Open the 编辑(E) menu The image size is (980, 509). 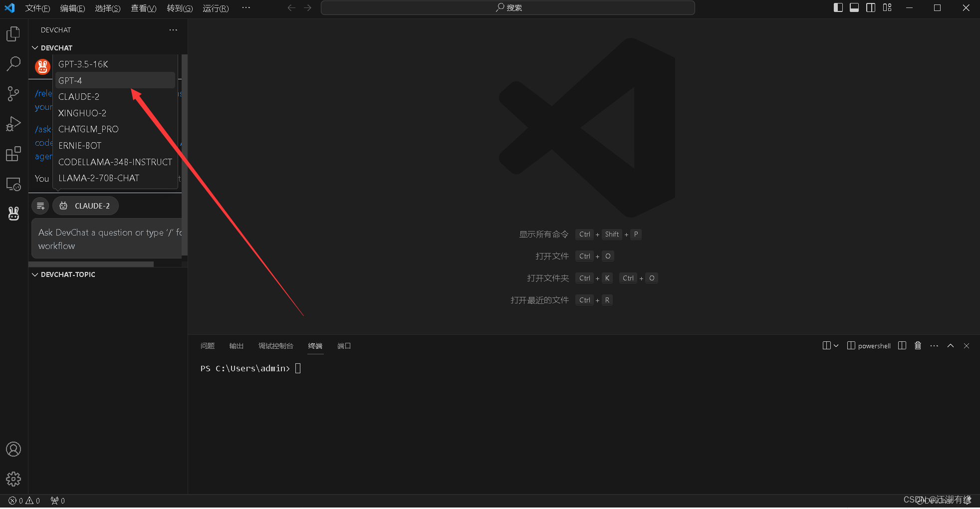(72, 8)
